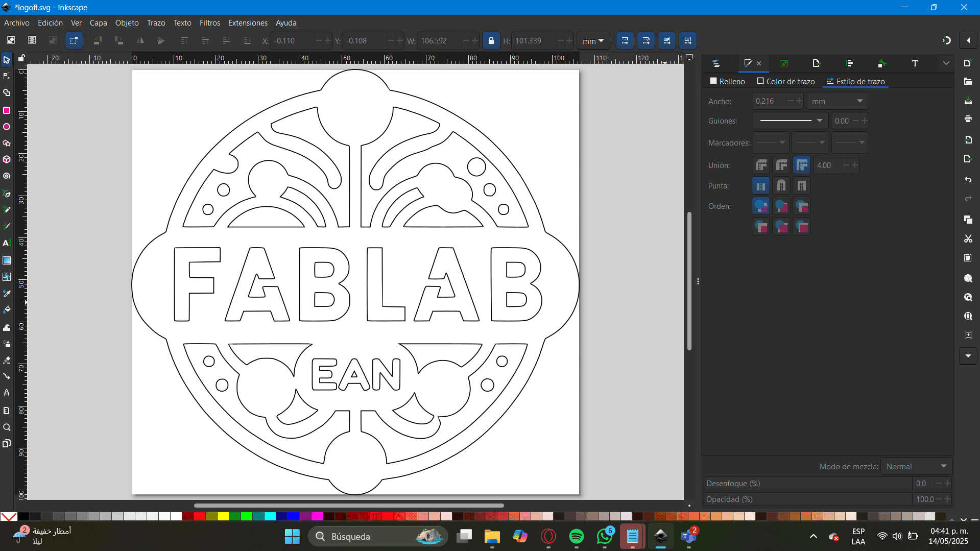Select the Paint bucket tool

(x=7, y=310)
